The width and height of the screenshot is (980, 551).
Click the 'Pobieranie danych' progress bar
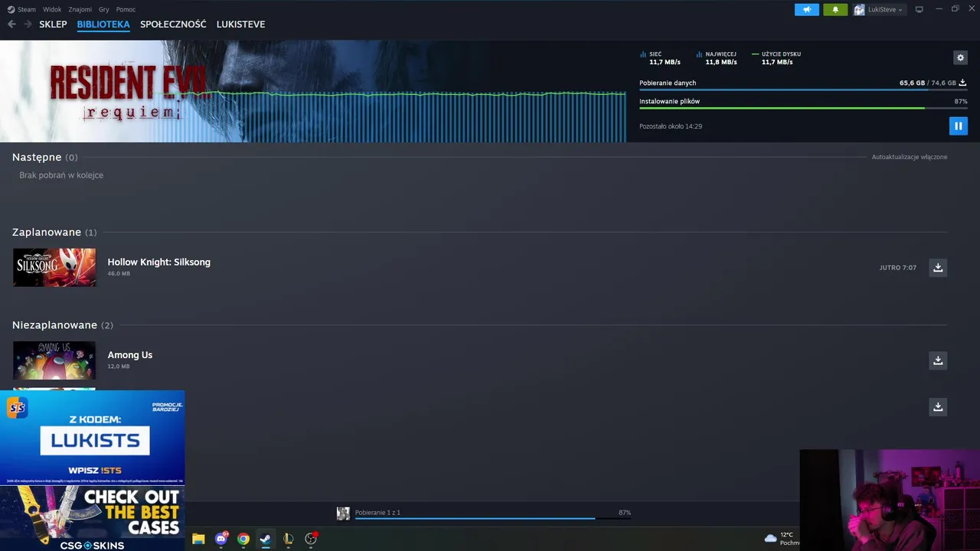pyautogui.click(x=803, y=90)
